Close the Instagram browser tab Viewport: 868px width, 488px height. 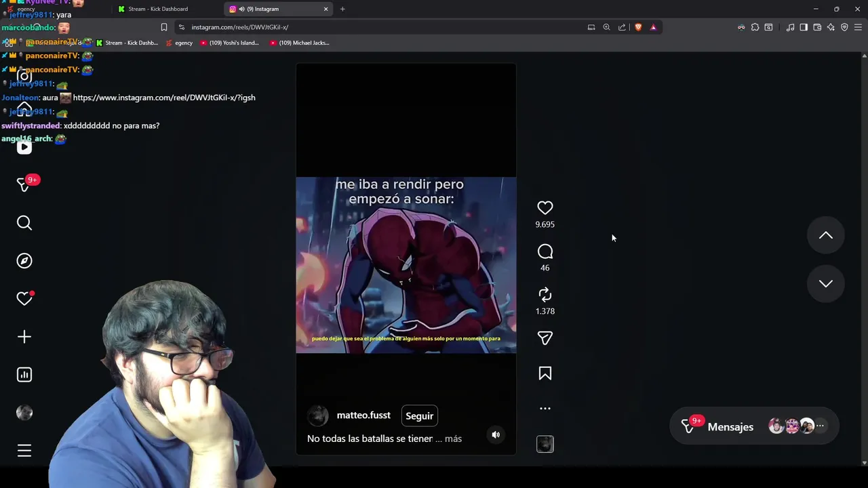point(325,9)
